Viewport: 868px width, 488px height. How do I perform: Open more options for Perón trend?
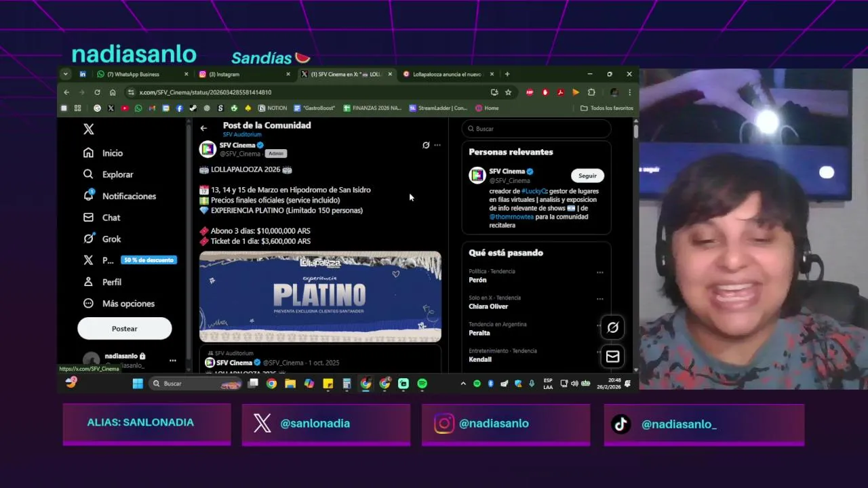tap(599, 272)
